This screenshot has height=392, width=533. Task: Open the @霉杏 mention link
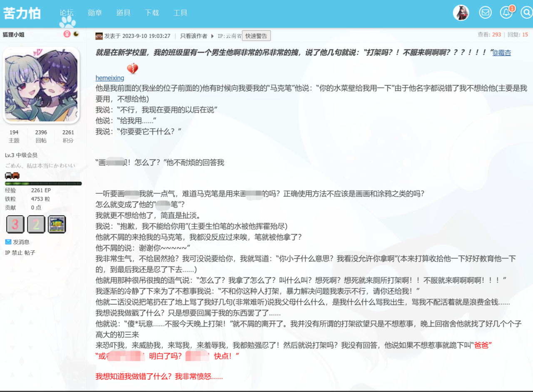(502, 52)
